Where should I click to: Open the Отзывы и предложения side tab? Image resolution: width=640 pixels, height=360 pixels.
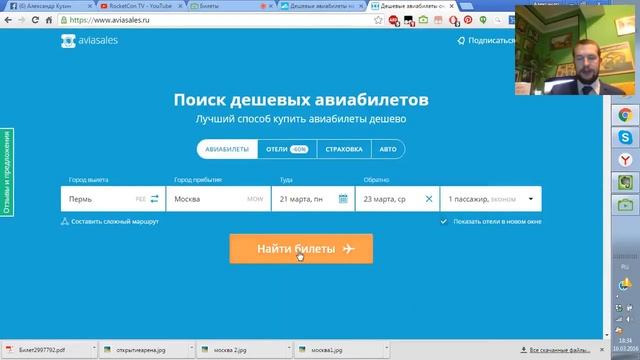pos(7,172)
